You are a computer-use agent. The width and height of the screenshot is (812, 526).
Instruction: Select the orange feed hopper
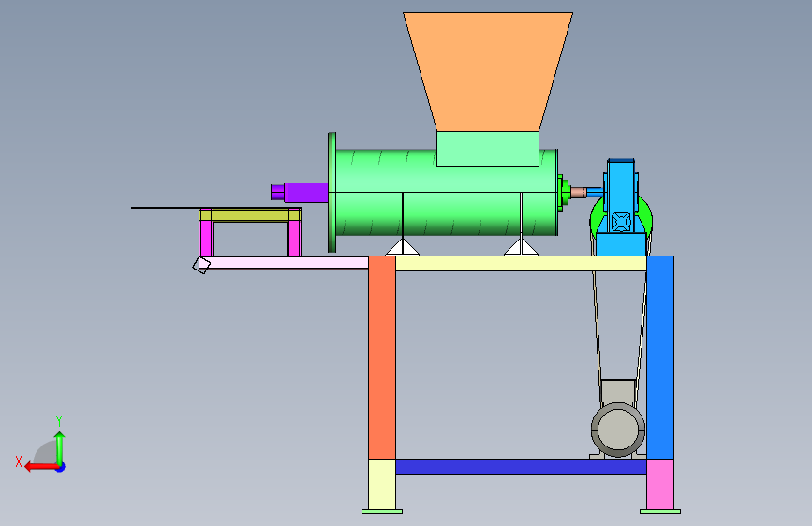click(x=488, y=71)
